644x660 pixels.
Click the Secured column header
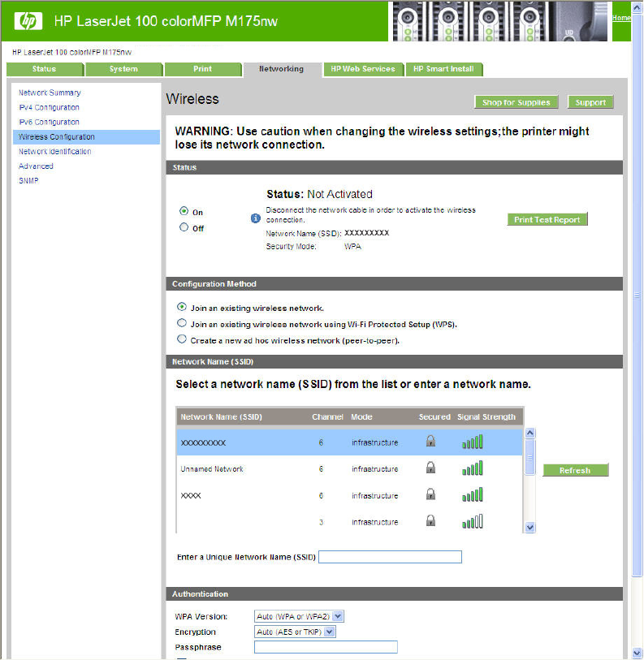pos(434,416)
